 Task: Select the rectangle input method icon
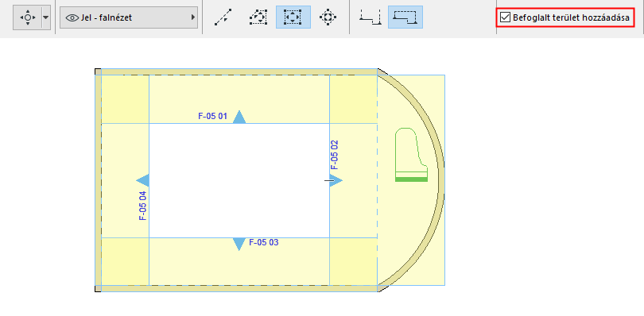coord(293,17)
